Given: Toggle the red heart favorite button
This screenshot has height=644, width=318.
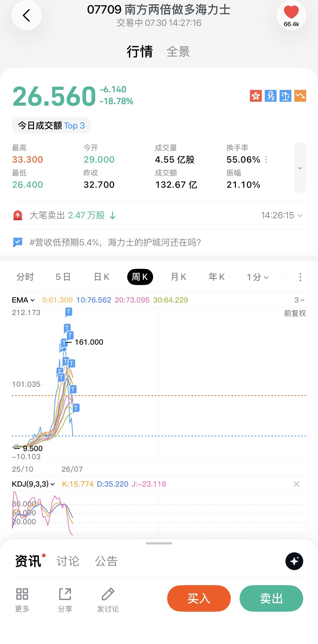Looking at the screenshot, I should [291, 16].
